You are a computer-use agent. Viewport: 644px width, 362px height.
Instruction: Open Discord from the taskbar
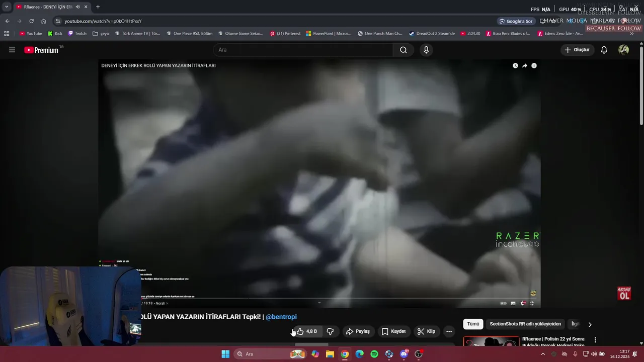coord(404,354)
